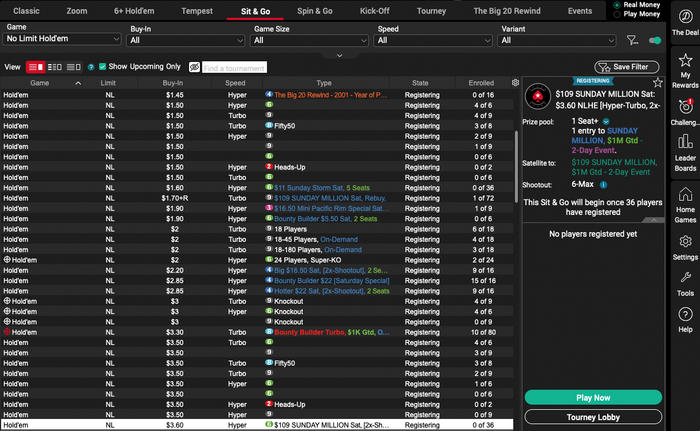Switch to the Tourney tab

[x=431, y=10]
